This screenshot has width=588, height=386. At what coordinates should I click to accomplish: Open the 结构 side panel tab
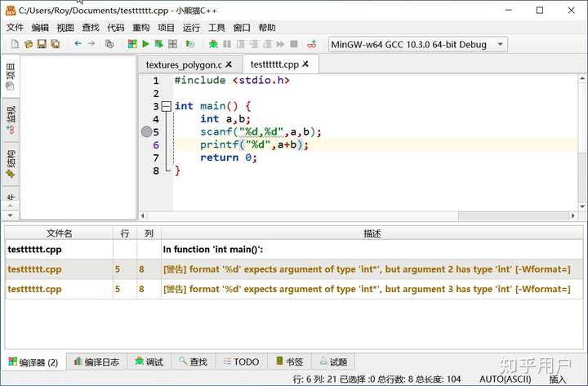coord(10,164)
